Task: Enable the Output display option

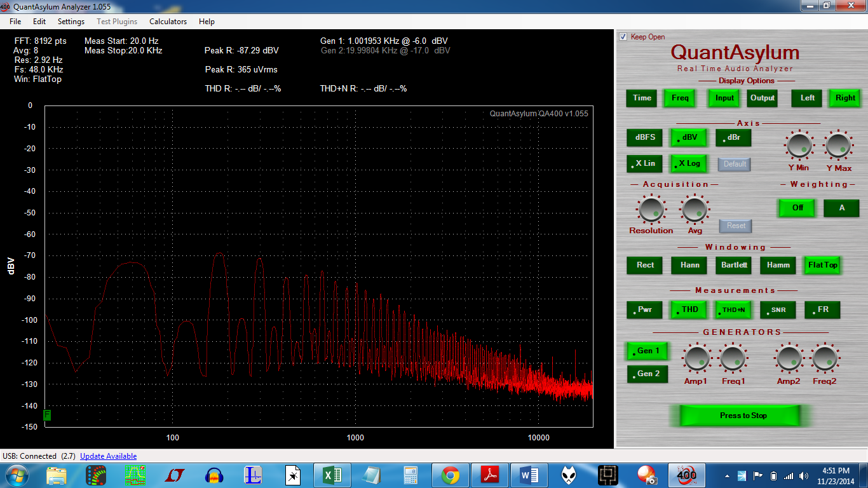Action: (x=763, y=98)
